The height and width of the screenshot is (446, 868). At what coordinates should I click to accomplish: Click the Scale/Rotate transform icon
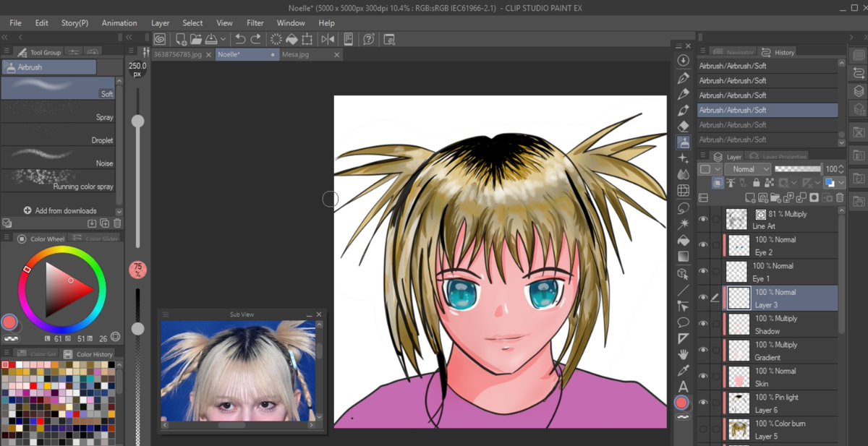click(x=307, y=39)
